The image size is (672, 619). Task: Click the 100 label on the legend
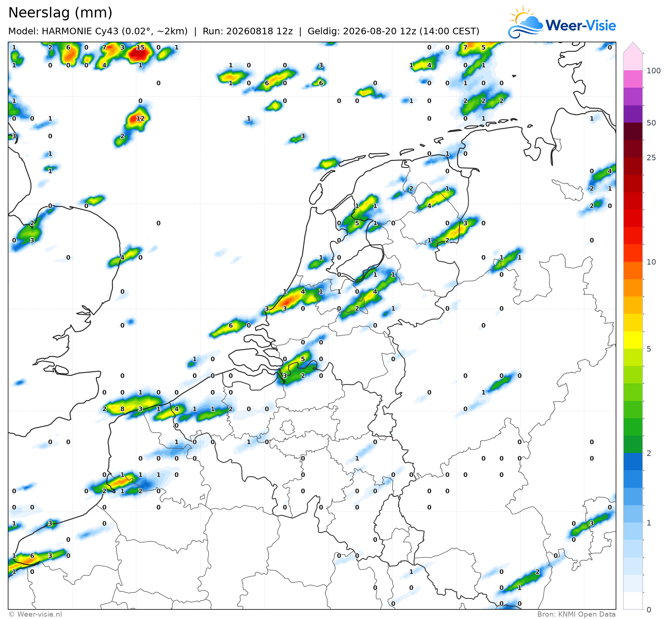(x=654, y=71)
